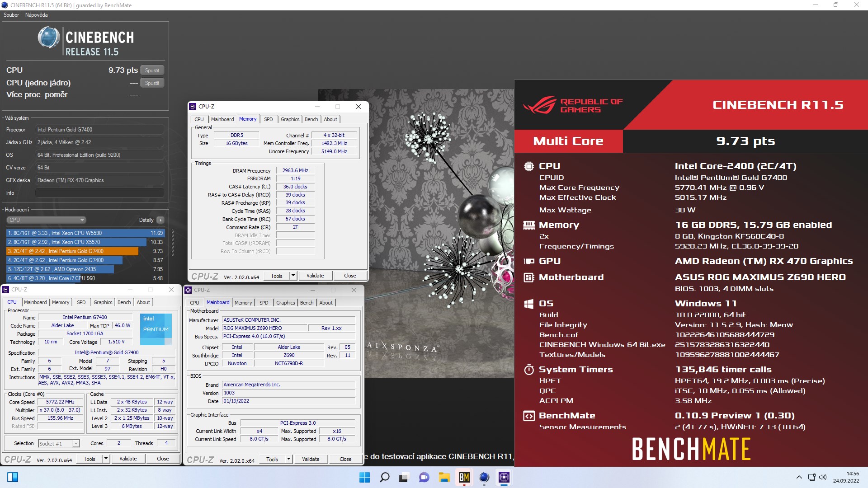The width and height of the screenshot is (868, 488).
Task: Click Tools button in CPU-Z Mainboard window
Action: click(x=272, y=459)
